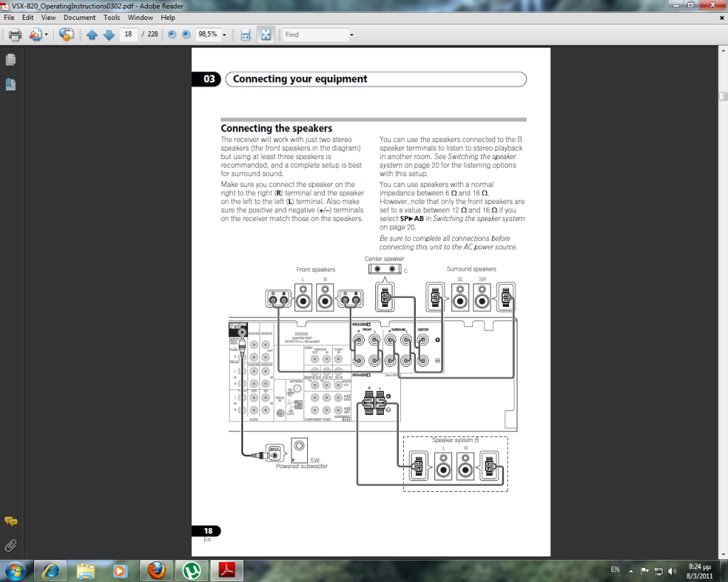Click the scrollbar down arrow
The width and height of the screenshot is (728, 582).
[x=723, y=554]
